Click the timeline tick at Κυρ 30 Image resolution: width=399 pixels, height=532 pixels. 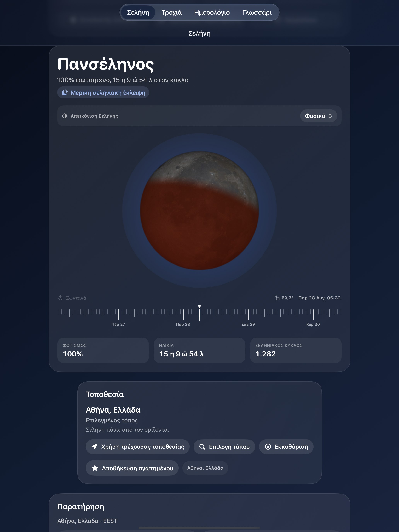[x=313, y=315]
